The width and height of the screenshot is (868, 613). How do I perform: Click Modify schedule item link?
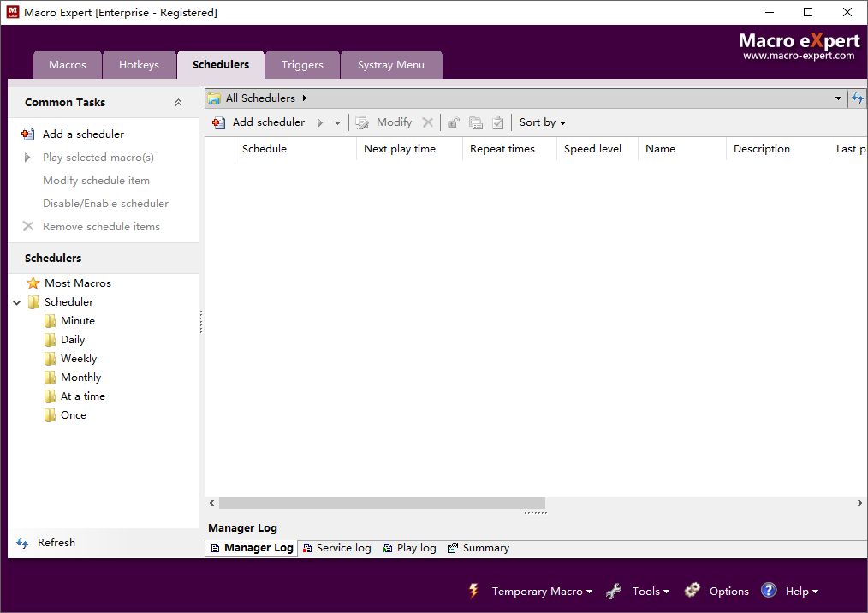[97, 181]
